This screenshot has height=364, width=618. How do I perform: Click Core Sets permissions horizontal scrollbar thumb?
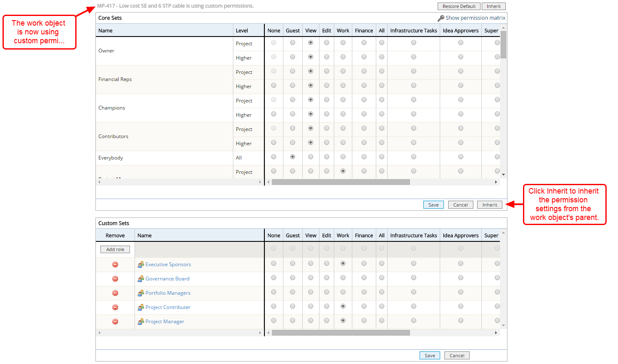[341, 182]
